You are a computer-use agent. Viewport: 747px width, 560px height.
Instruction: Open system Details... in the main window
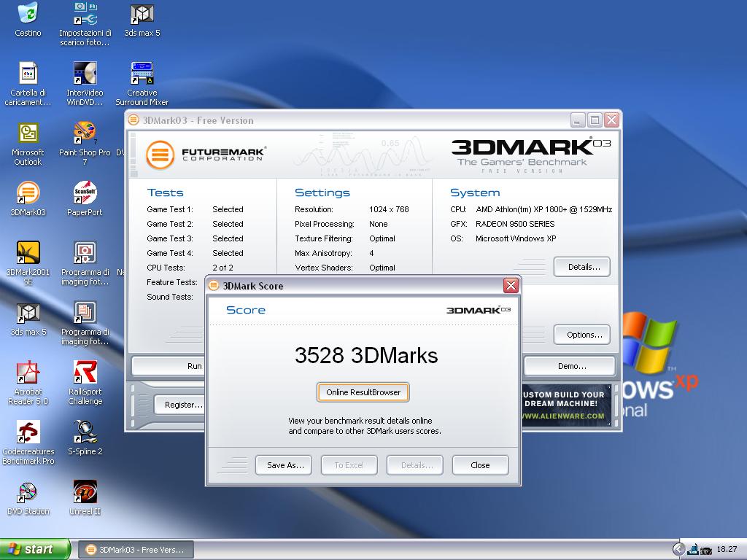click(581, 267)
